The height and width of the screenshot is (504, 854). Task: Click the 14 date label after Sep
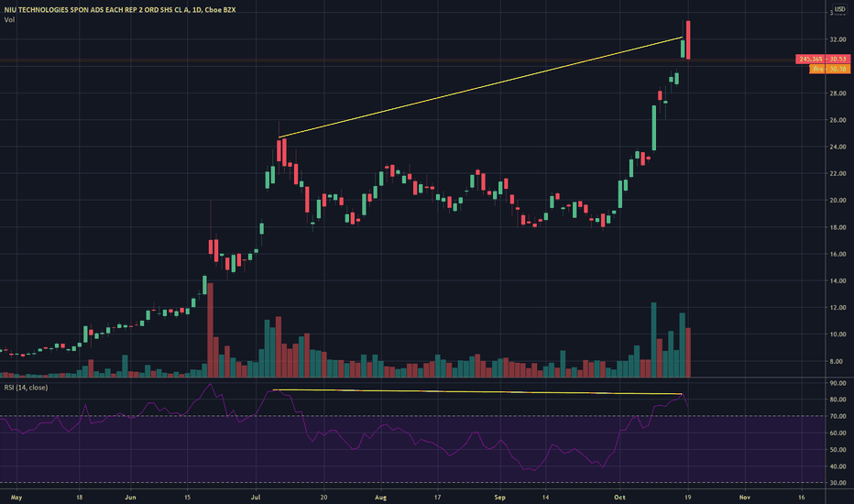click(x=545, y=498)
